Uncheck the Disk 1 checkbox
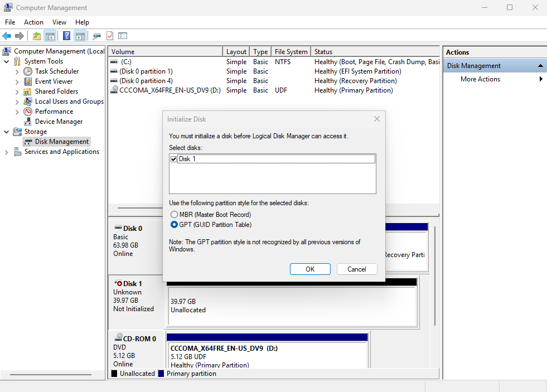Viewport: 547px width, 392px height. click(x=174, y=159)
